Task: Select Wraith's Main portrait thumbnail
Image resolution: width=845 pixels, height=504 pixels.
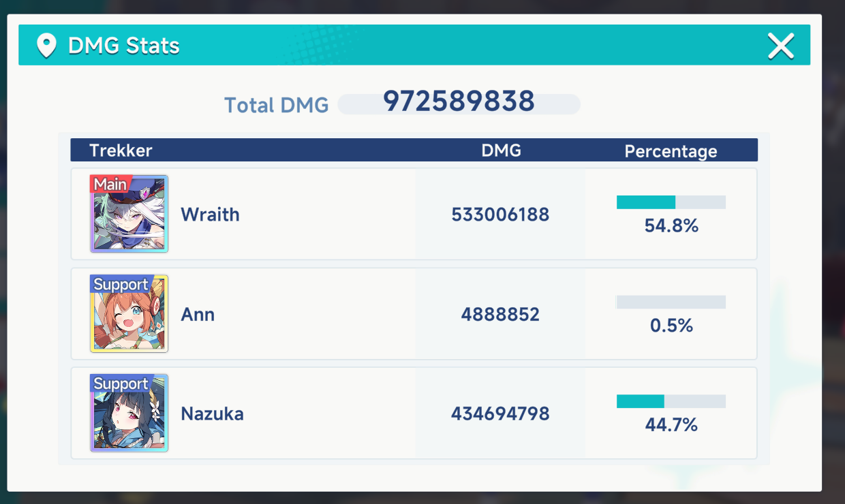Action: (x=129, y=214)
